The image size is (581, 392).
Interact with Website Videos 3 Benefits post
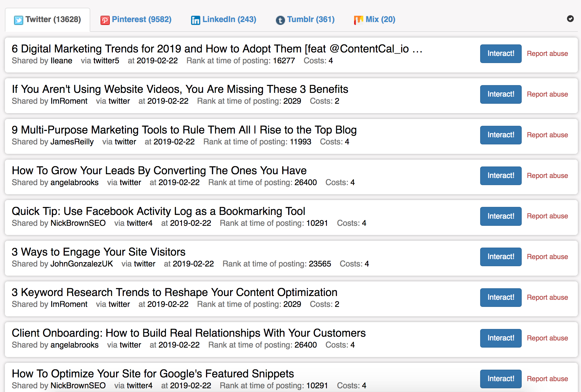point(501,94)
